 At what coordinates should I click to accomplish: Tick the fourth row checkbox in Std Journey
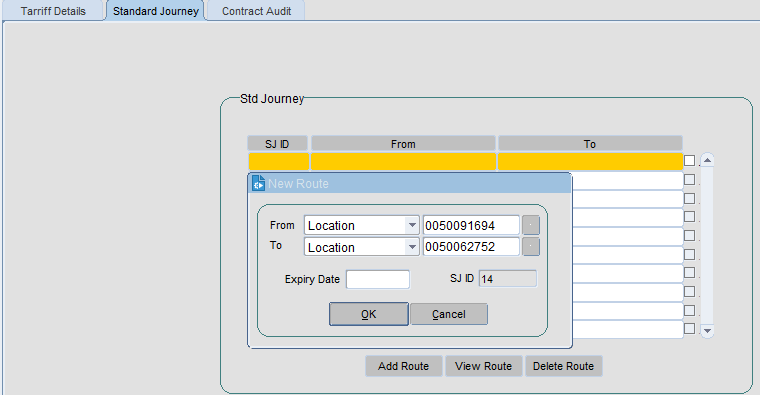point(689,217)
